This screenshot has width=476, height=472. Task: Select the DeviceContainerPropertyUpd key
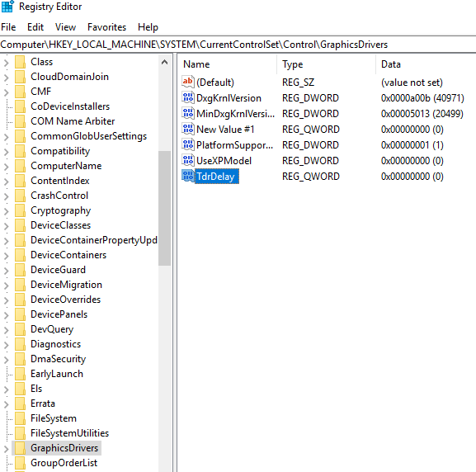pos(94,240)
